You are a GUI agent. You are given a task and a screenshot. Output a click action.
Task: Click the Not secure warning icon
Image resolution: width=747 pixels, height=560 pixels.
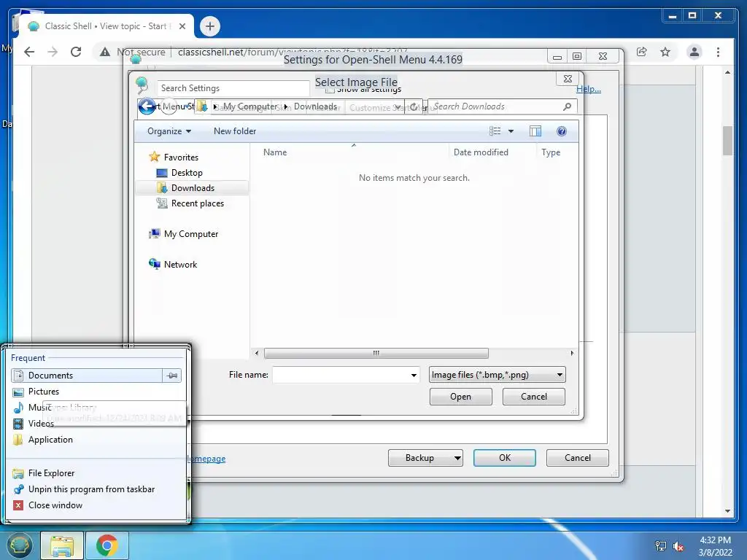(105, 52)
